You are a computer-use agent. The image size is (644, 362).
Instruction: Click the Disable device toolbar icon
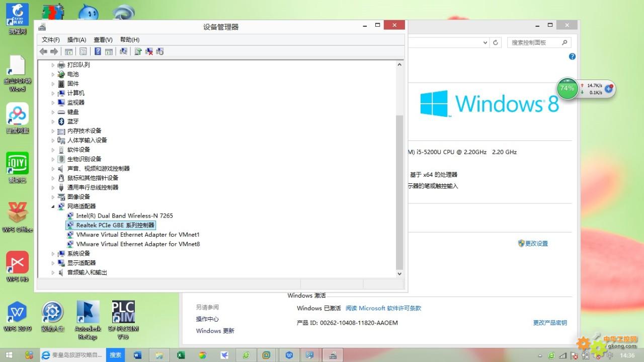[x=160, y=51]
